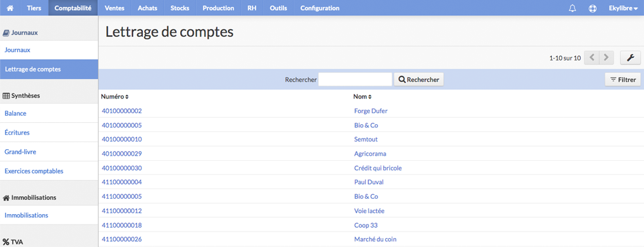Open the Ekylibre user dropdown
This screenshot has width=644, height=247.
(623, 8)
